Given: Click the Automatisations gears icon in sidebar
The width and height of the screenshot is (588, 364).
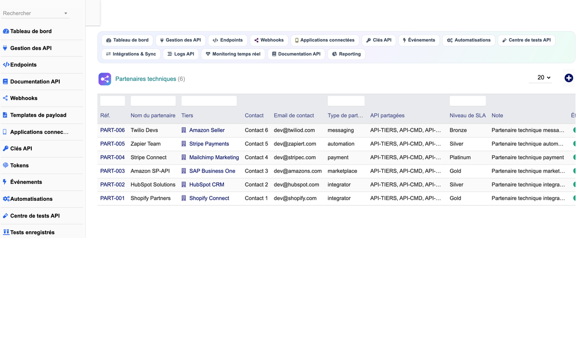Looking at the screenshot, I should pos(6,199).
